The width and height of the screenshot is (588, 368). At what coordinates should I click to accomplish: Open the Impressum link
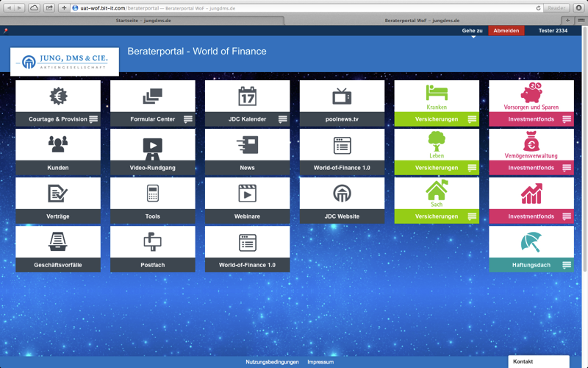coord(320,362)
